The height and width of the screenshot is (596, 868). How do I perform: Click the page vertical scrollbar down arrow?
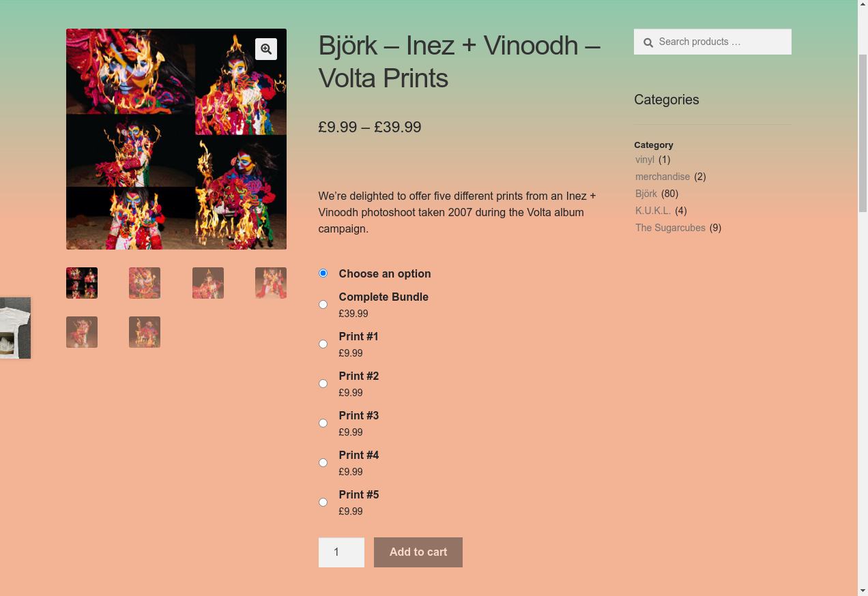863,591
